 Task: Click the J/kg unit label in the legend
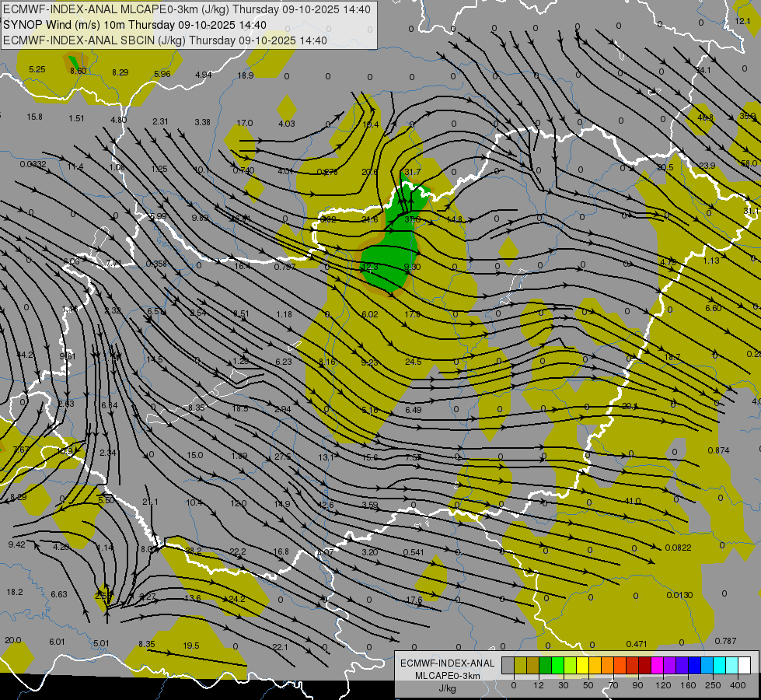tap(447, 688)
